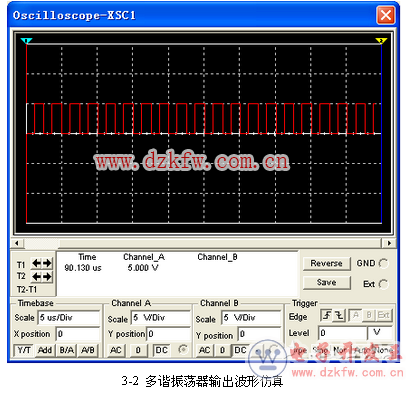Click the Timebase Scale field

coord(69,318)
